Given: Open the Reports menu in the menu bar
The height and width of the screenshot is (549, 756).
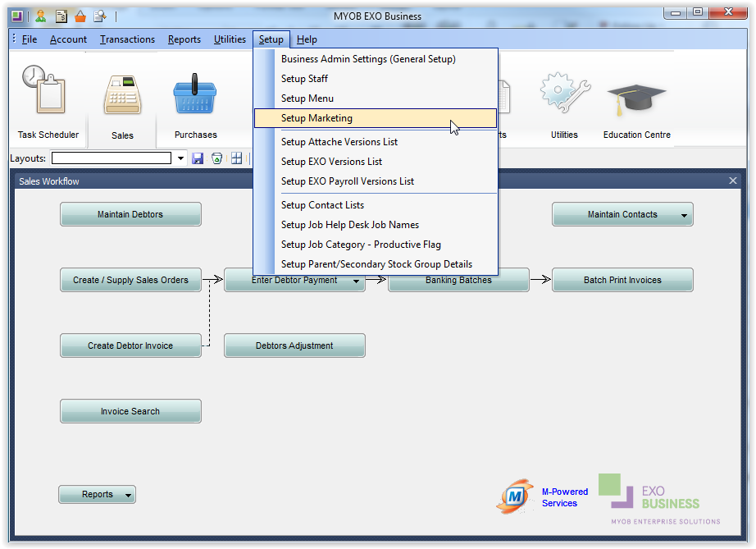Looking at the screenshot, I should 184,39.
